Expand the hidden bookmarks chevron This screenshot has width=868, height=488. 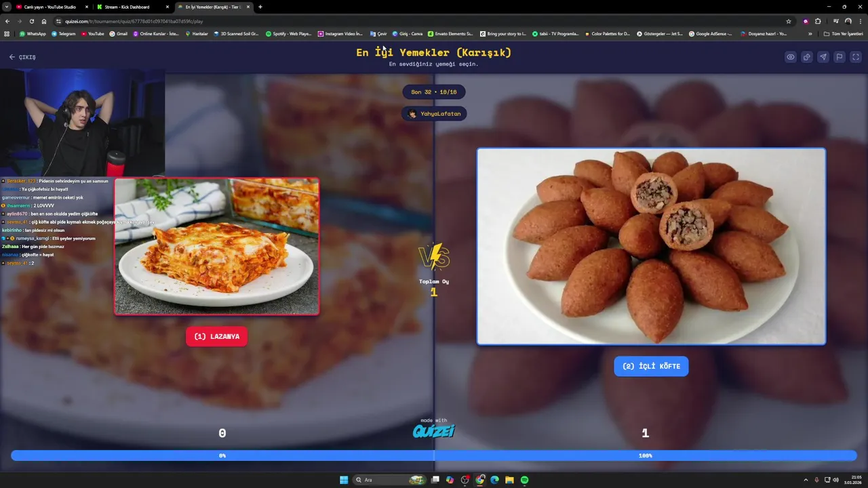(x=810, y=33)
